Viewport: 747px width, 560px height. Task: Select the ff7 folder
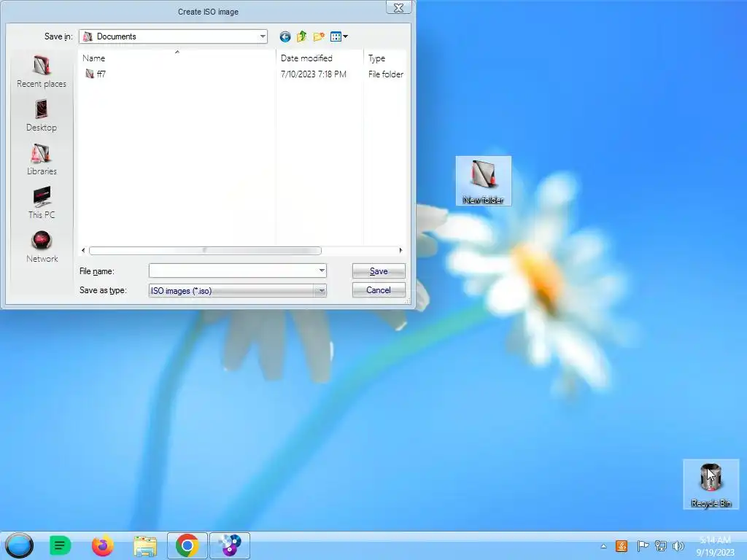point(96,74)
